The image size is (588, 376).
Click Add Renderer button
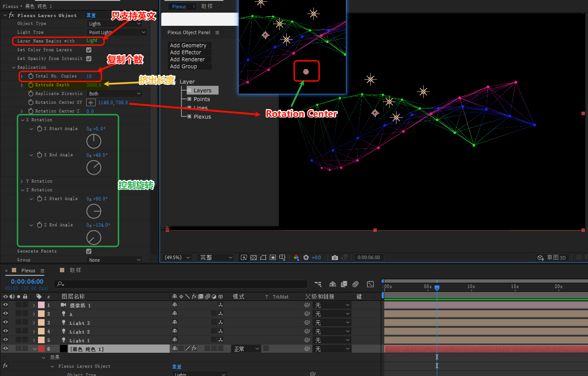pos(190,59)
